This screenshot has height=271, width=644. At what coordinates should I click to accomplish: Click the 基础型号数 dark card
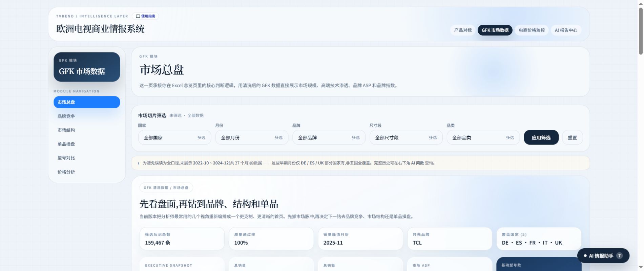tap(539, 264)
